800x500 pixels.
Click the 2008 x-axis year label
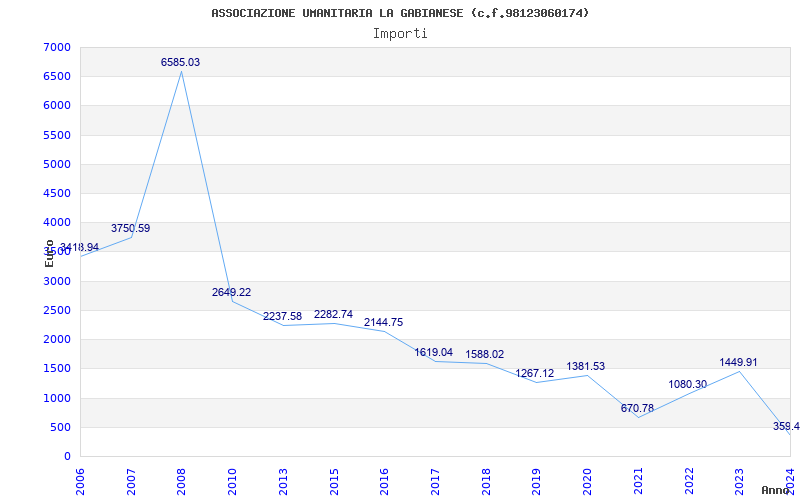[181, 481]
